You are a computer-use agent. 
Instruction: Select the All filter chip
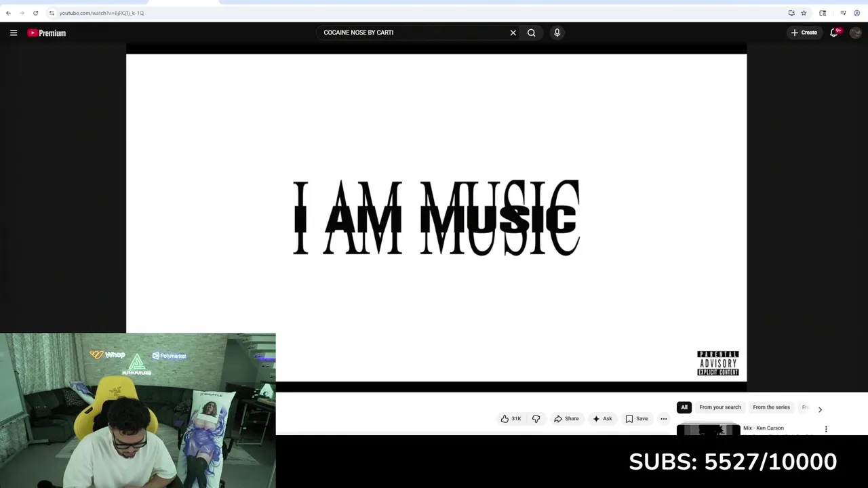pos(684,407)
